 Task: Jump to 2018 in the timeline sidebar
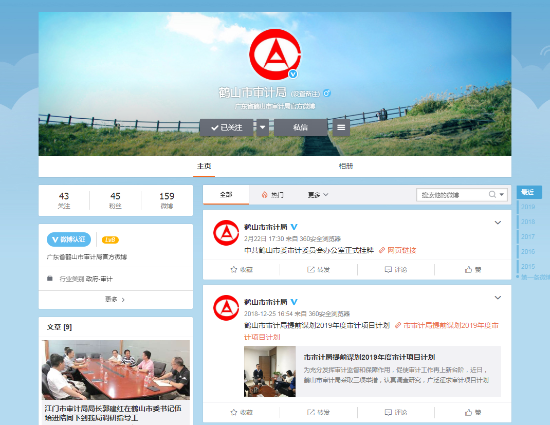coord(528,222)
